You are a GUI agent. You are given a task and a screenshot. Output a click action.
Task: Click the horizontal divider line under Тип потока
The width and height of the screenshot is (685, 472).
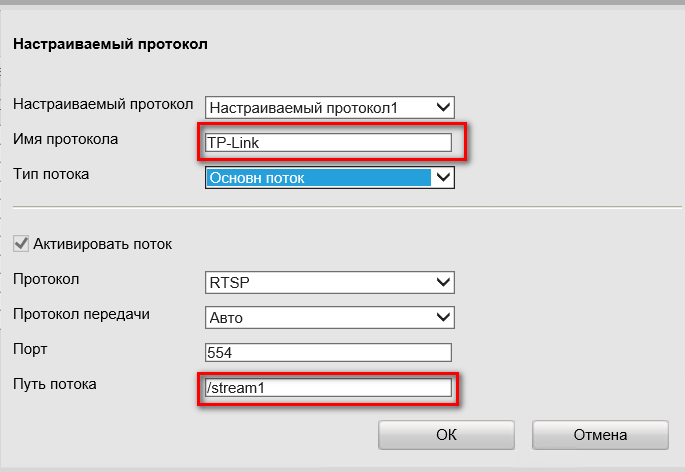[x=340, y=207]
